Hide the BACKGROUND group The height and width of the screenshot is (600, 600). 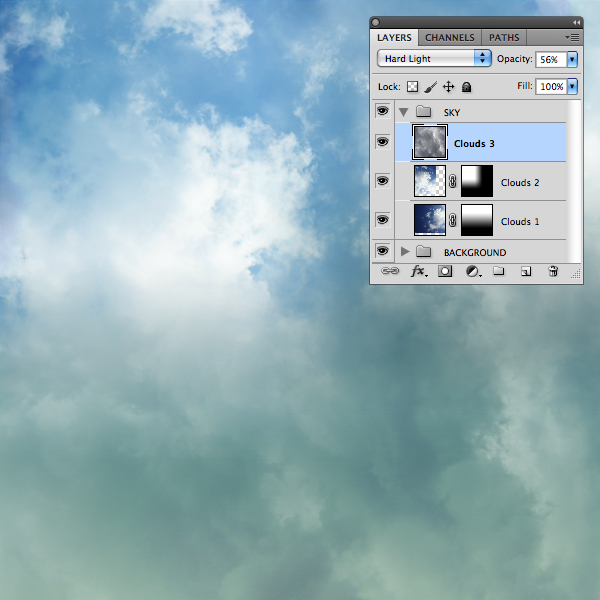pos(382,251)
